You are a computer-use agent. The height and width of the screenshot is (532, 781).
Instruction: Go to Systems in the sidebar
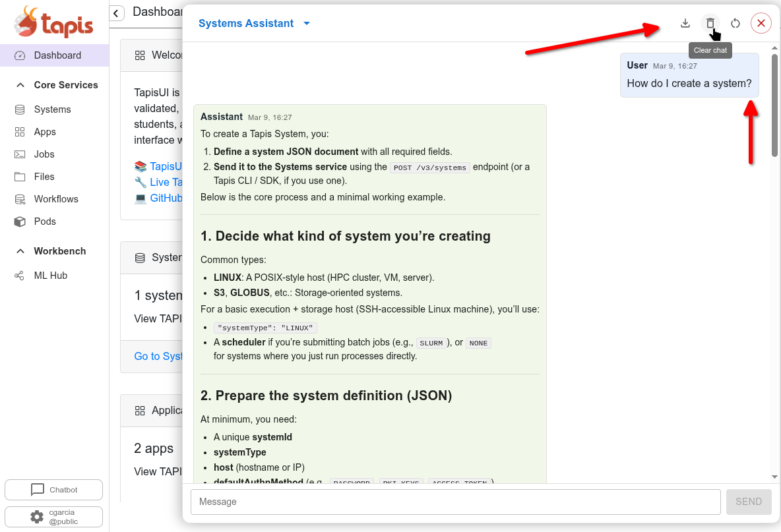(52, 109)
